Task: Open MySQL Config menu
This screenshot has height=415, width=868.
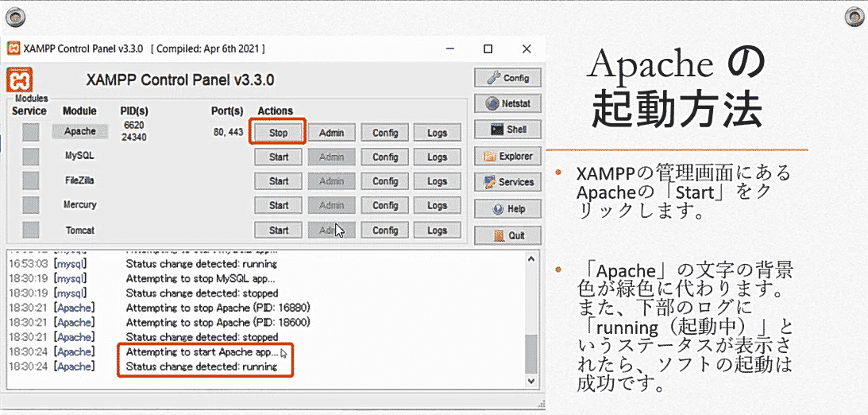Action: coord(385,157)
